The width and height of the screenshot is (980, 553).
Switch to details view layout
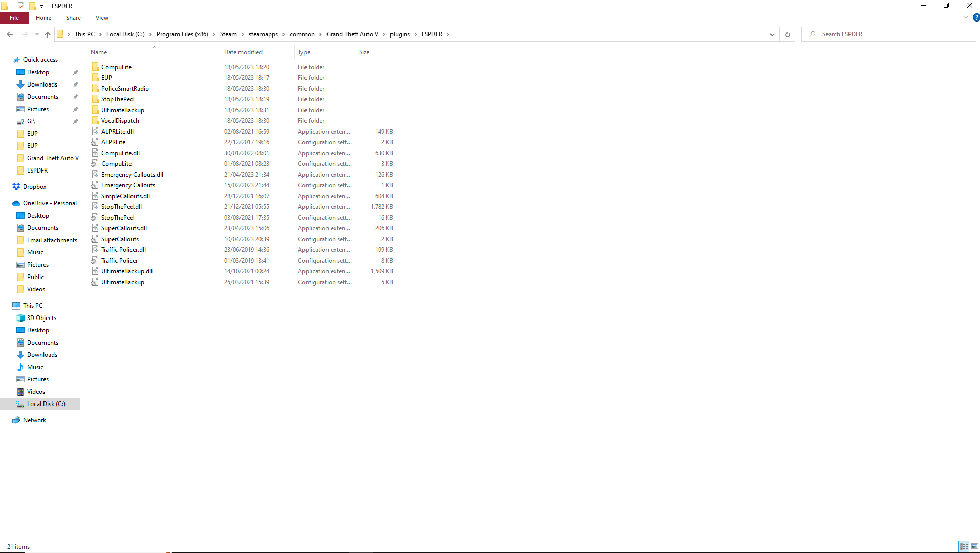coord(964,546)
